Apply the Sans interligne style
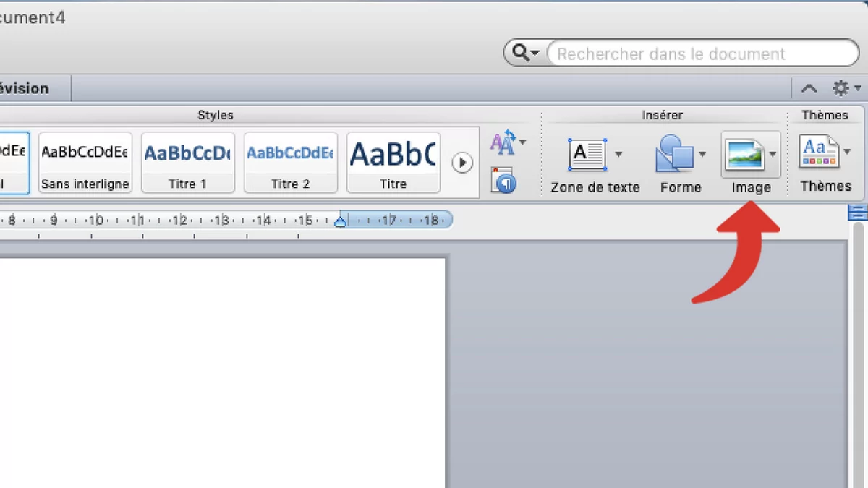Screen dimensions: 868x488 click(x=85, y=163)
